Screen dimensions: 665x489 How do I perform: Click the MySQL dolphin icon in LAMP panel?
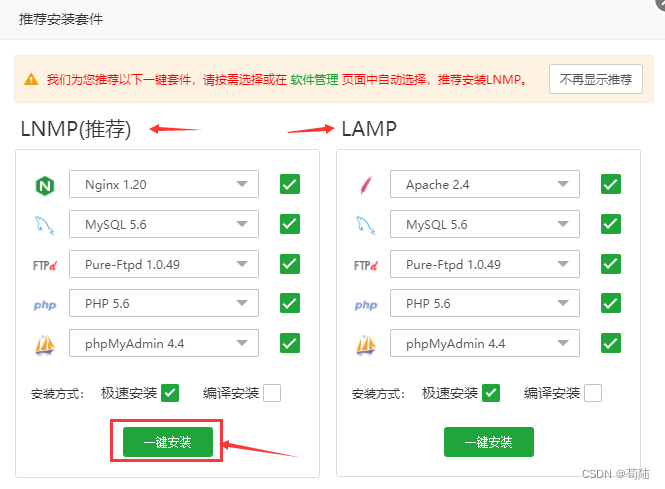(366, 225)
